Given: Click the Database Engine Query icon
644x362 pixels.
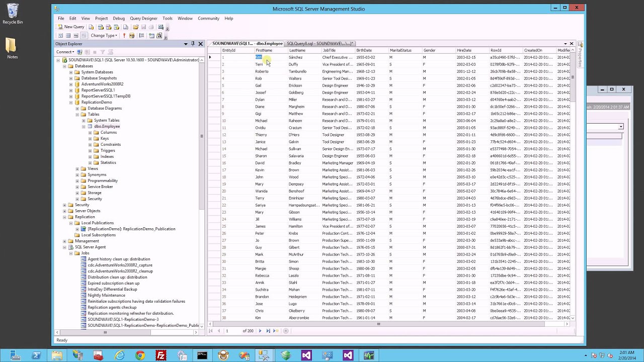Looking at the screenshot, I should point(91,27).
